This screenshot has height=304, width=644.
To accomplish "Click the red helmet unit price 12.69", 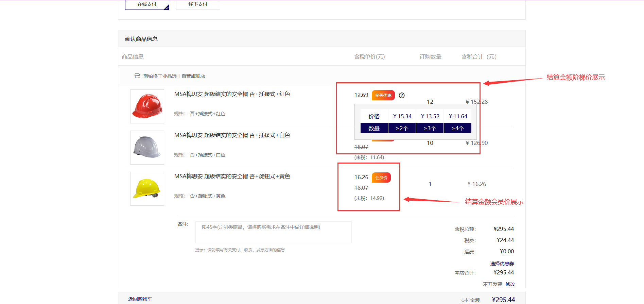I will pyautogui.click(x=361, y=95).
